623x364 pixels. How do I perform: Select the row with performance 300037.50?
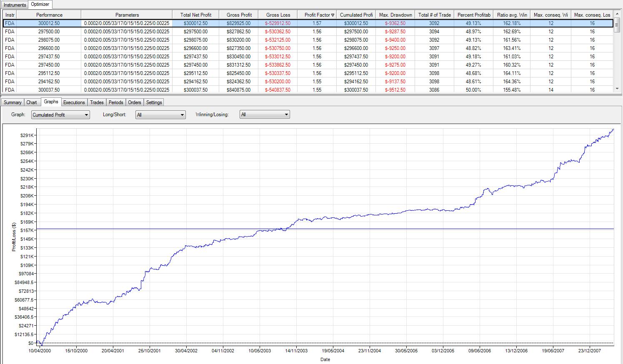click(49, 90)
